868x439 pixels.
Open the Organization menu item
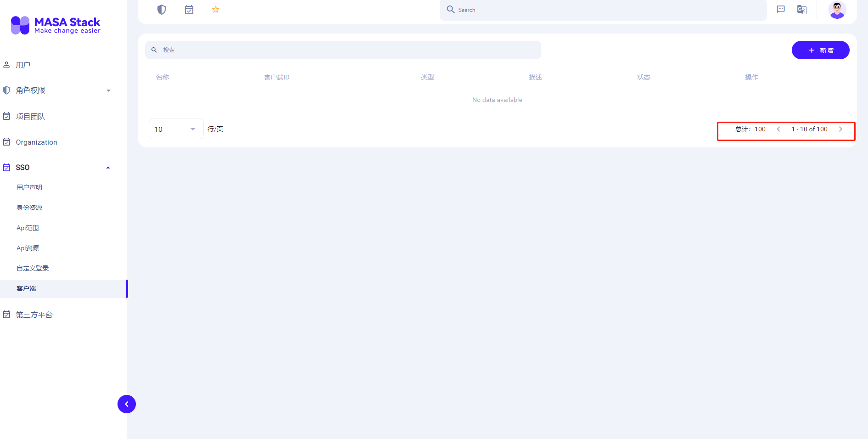pos(36,142)
